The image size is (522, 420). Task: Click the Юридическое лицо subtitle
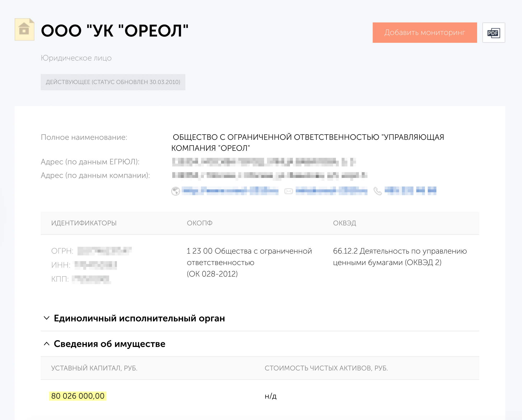[76, 58]
